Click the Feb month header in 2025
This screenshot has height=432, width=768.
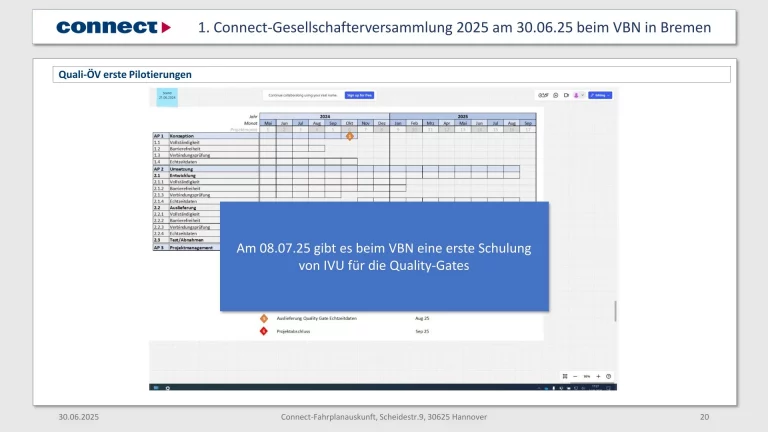click(x=414, y=123)
